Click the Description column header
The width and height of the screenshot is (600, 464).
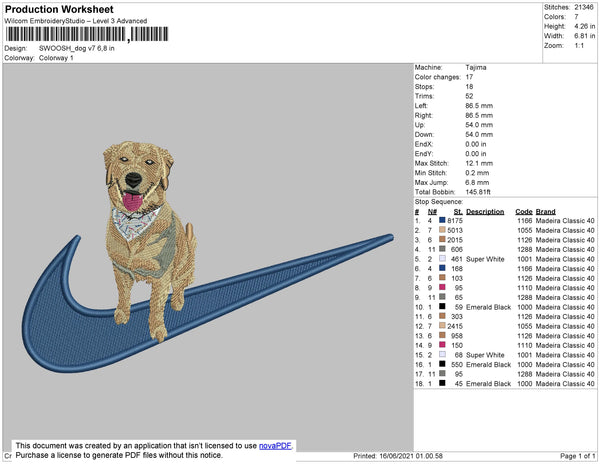pyautogui.click(x=485, y=212)
